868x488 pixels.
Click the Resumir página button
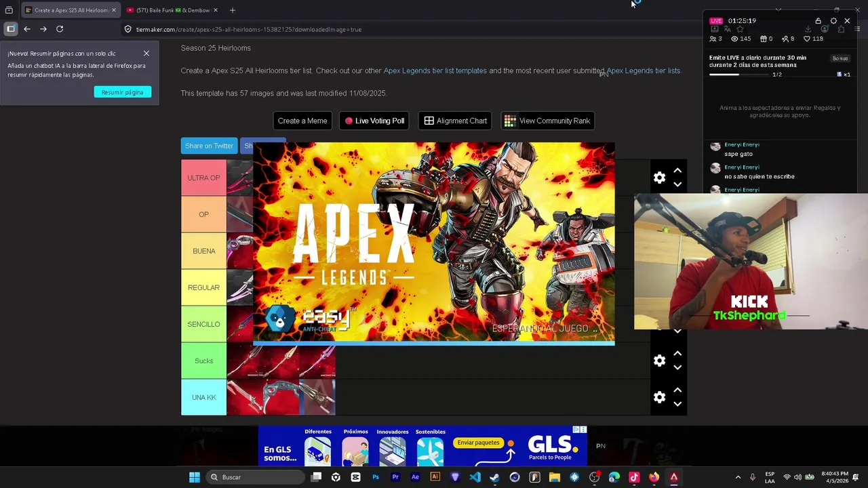122,92
